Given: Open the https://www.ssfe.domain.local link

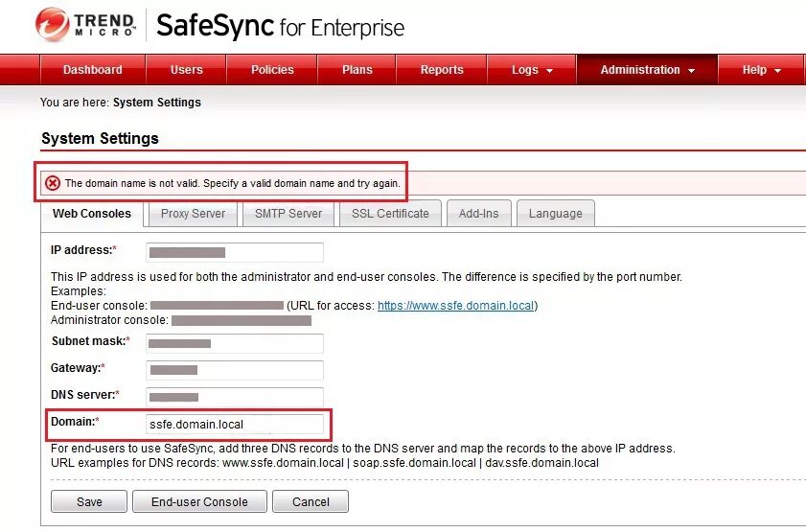Looking at the screenshot, I should coord(456,306).
